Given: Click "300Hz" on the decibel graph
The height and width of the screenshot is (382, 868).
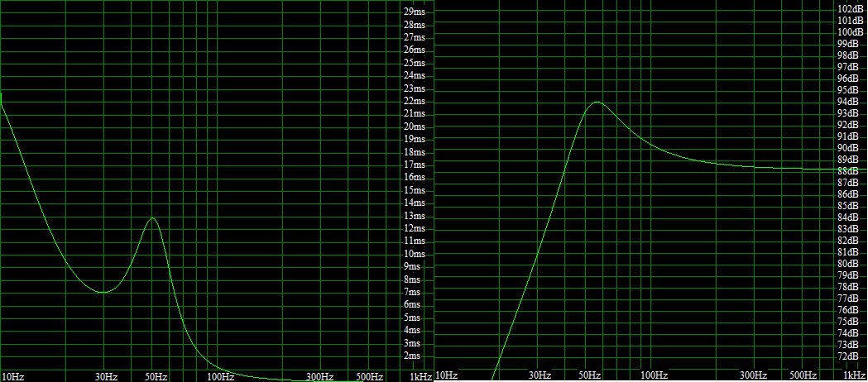Looking at the screenshot, I should [x=754, y=375].
